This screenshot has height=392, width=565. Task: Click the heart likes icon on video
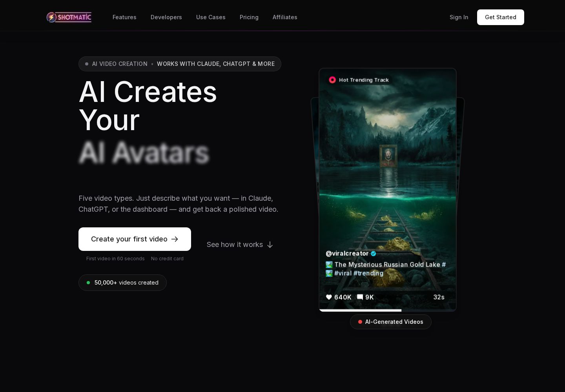click(329, 297)
